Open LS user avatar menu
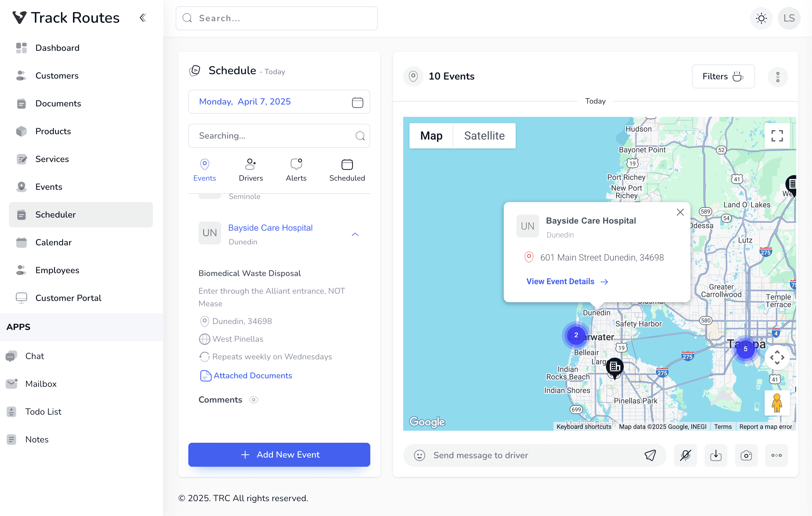 click(x=789, y=18)
